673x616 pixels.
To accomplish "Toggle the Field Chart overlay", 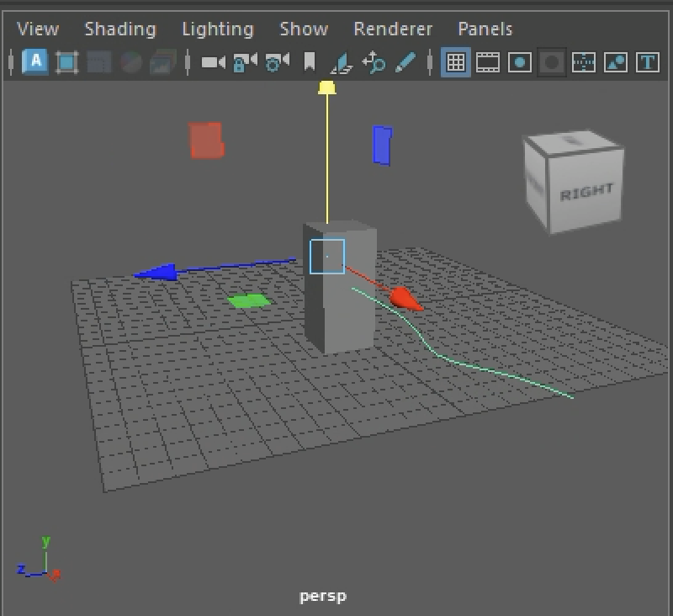I will tap(584, 62).
